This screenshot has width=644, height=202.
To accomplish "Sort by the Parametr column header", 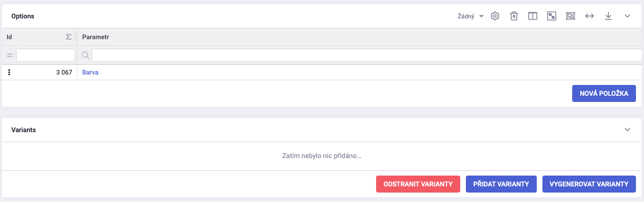I will point(96,37).
